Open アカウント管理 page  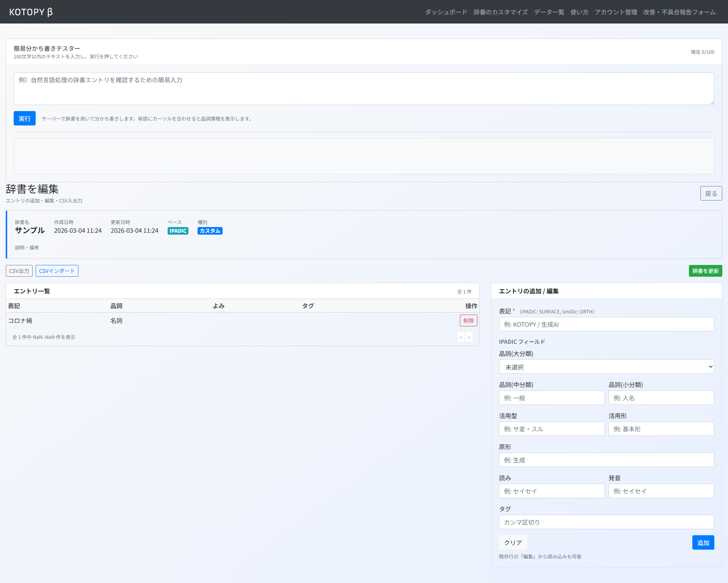615,12
